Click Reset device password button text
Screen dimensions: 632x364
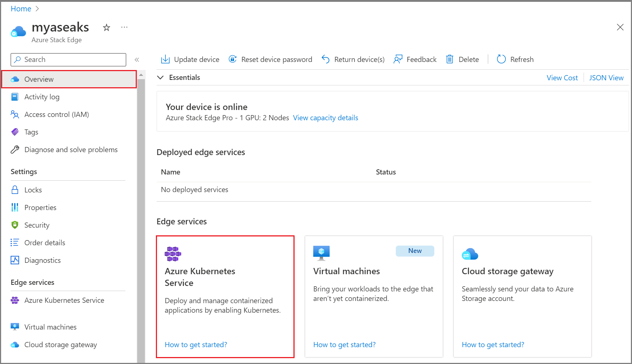click(277, 59)
